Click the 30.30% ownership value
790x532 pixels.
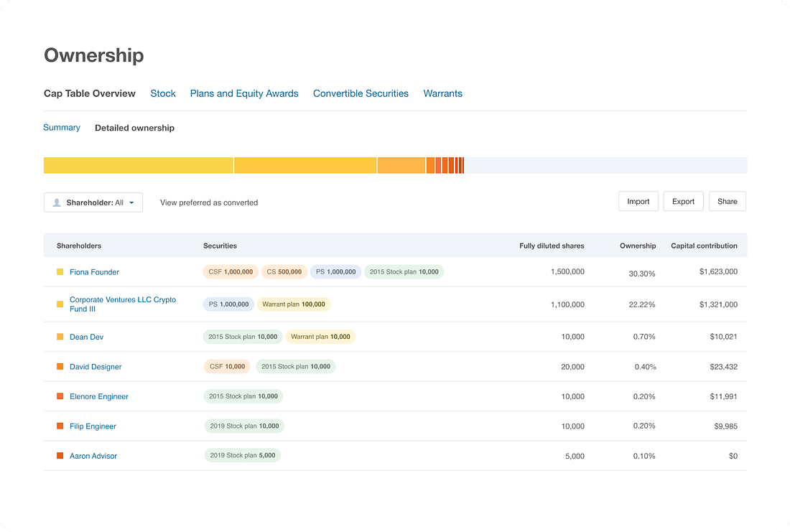(642, 274)
